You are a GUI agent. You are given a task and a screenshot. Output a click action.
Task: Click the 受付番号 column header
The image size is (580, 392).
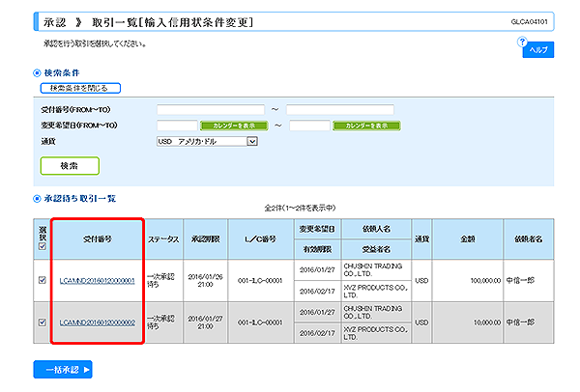click(x=97, y=237)
